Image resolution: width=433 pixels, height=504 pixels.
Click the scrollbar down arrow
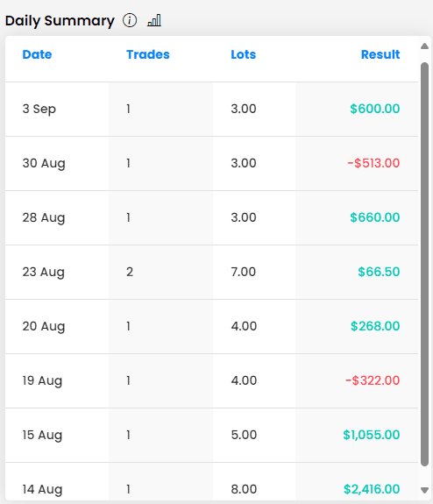(424, 490)
